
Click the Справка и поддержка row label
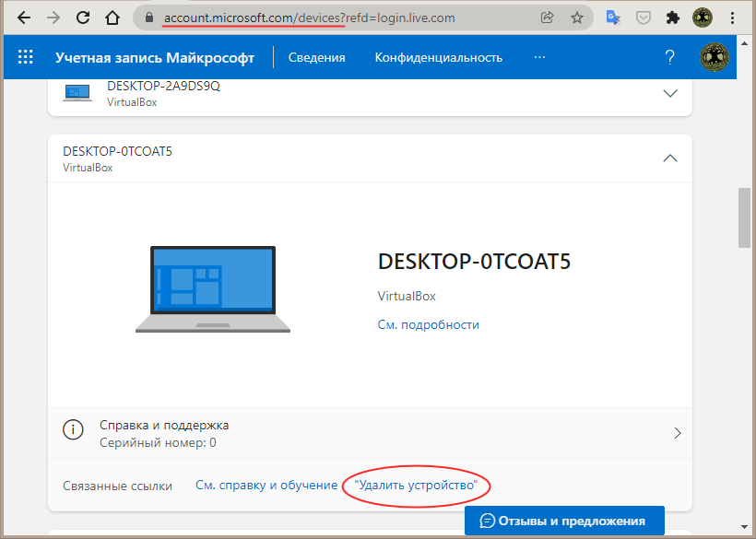(164, 426)
